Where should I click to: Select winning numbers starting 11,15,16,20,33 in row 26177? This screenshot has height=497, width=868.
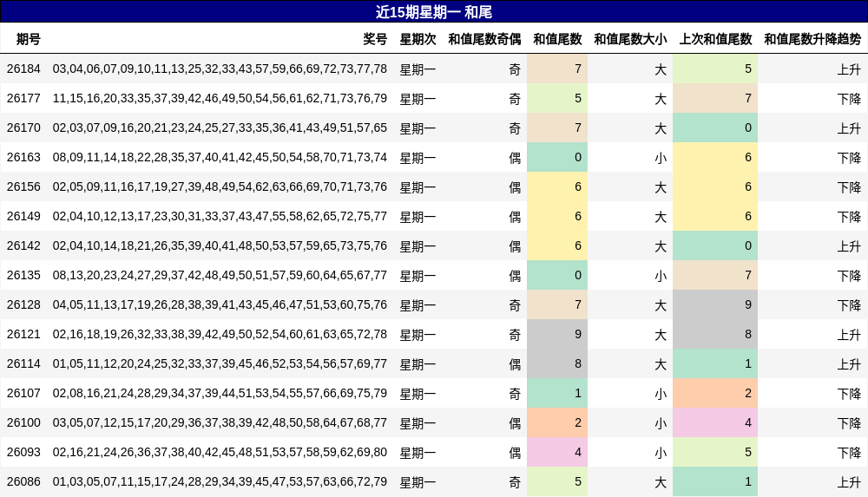click(220, 98)
